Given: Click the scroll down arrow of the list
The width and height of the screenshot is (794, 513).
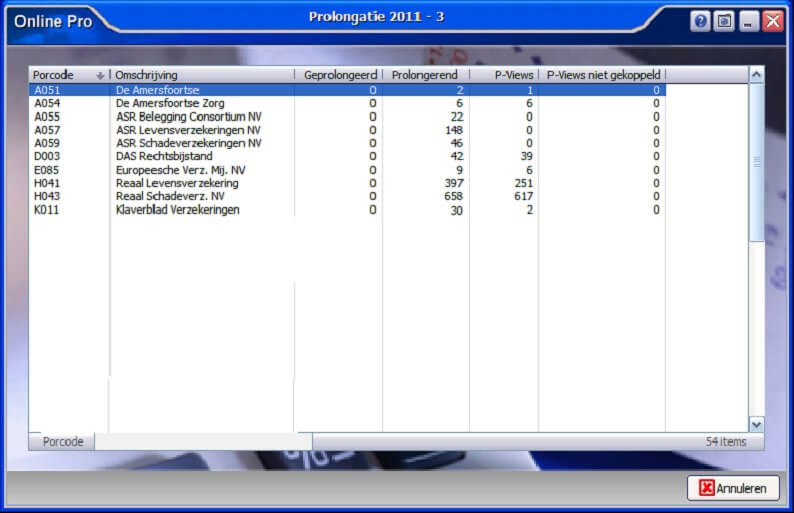Looking at the screenshot, I should [757, 424].
